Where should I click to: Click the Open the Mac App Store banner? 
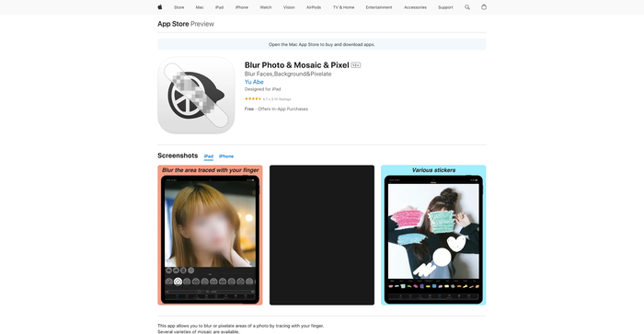pyautogui.click(x=322, y=44)
